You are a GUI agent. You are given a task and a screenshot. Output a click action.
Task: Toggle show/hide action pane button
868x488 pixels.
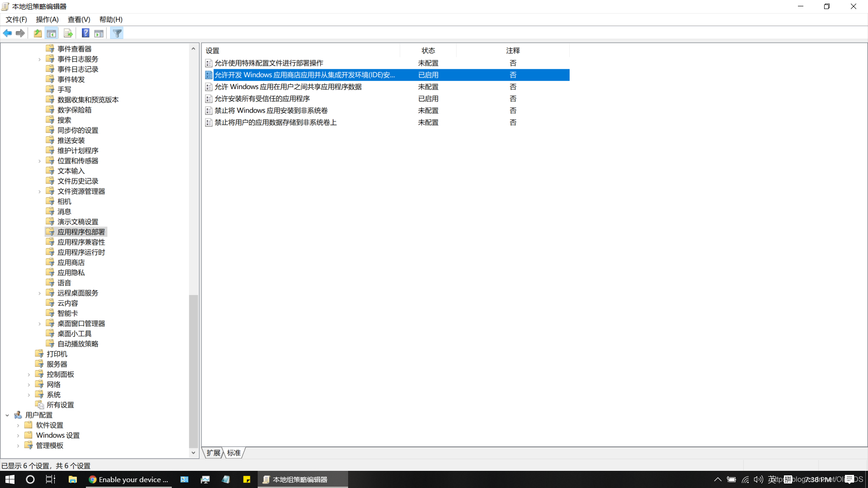tap(99, 33)
